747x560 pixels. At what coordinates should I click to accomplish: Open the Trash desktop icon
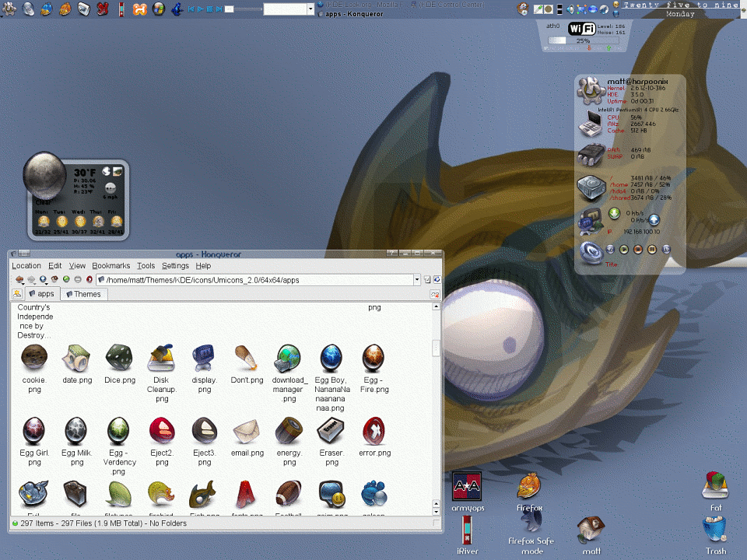click(716, 536)
